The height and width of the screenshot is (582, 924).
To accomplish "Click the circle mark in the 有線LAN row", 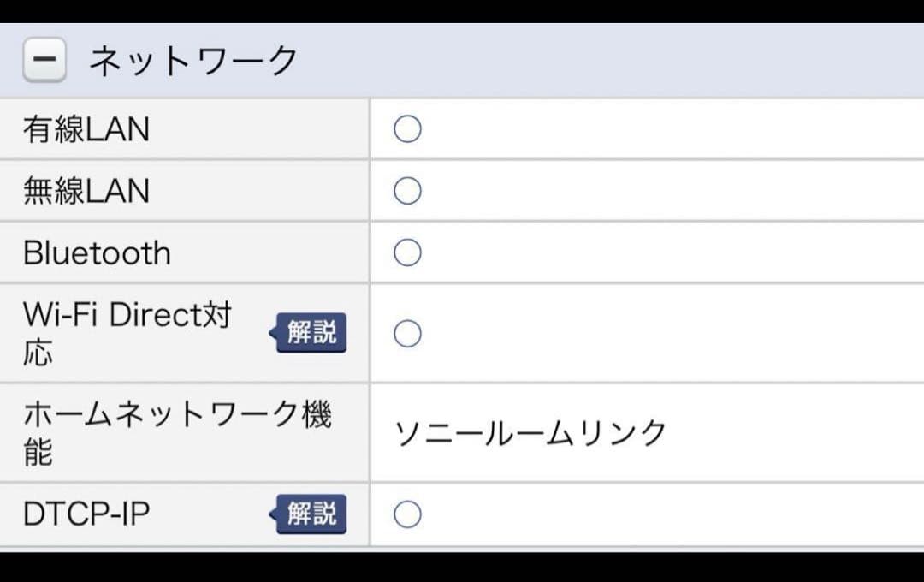I will (x=407, y=128).
